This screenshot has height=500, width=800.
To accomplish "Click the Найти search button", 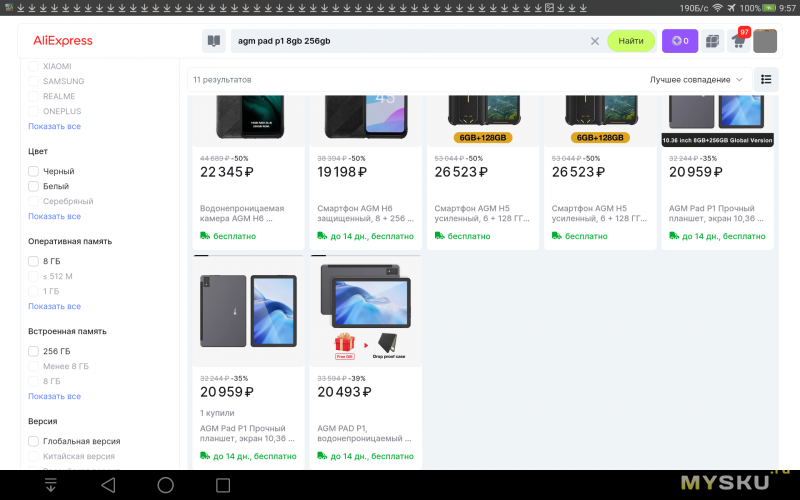I will (x=631, y=41).
